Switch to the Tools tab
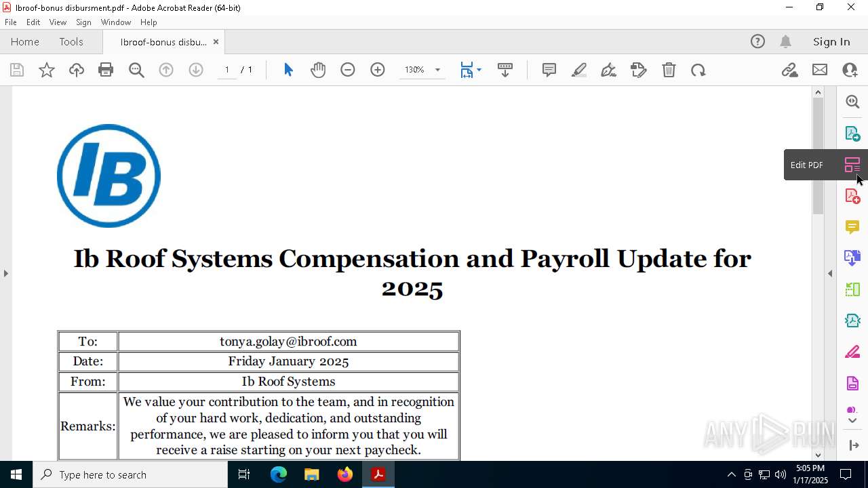Image resolution: width=868 pixels, height=488 pixels. [71, 42]
